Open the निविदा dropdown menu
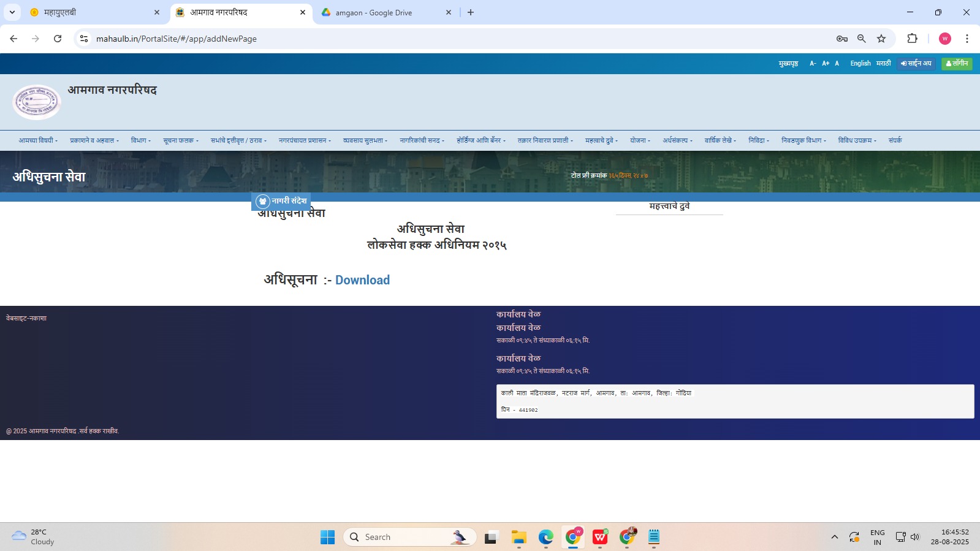The width and height of the screenshot is (980, 551). 758,140
